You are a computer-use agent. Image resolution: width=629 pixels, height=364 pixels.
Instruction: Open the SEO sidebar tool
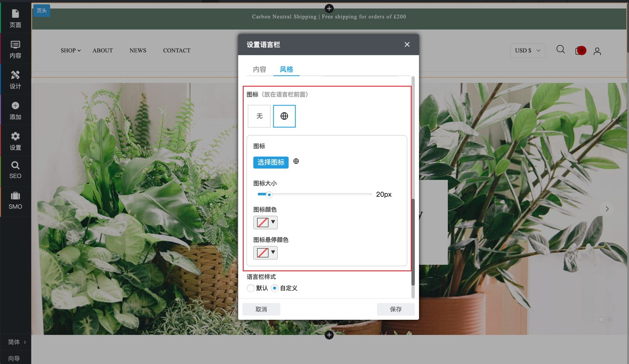click(16, 170)
